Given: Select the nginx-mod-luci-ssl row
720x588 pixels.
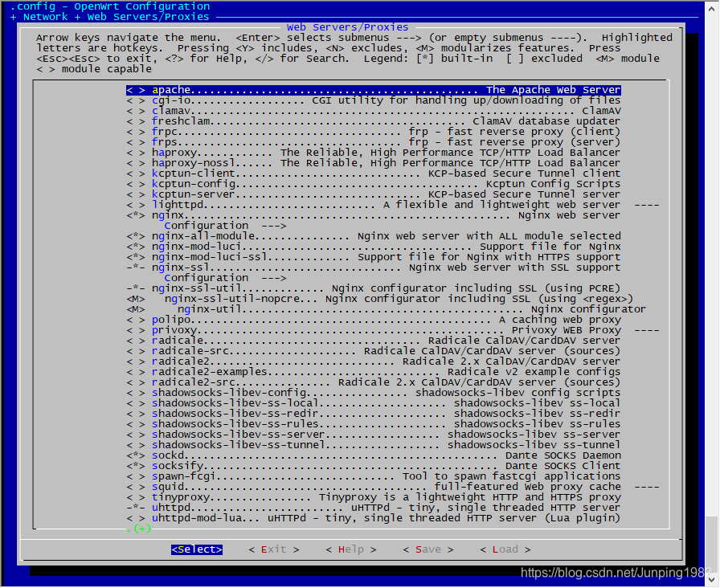Looking at the screenshot, I should coord(374,258).
